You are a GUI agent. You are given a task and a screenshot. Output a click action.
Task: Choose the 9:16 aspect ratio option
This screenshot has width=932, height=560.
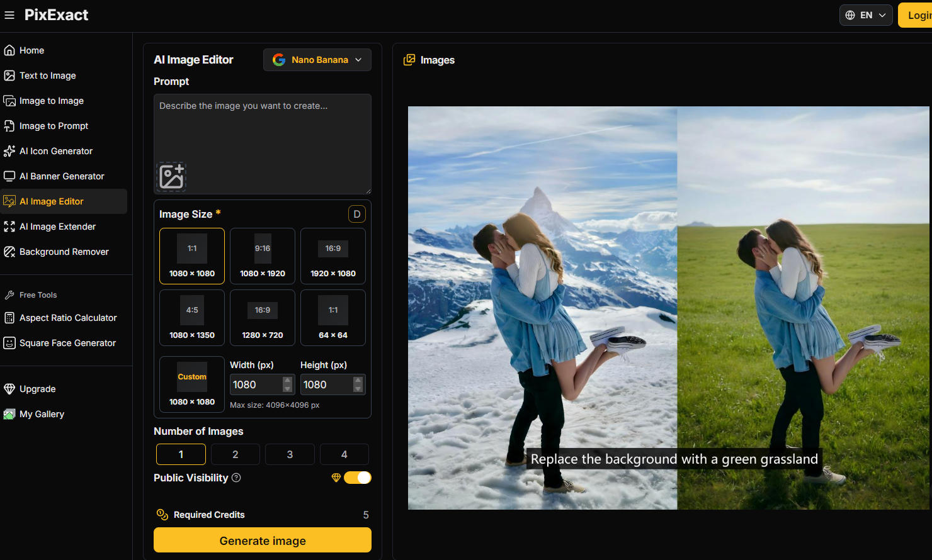coord(262,256)
